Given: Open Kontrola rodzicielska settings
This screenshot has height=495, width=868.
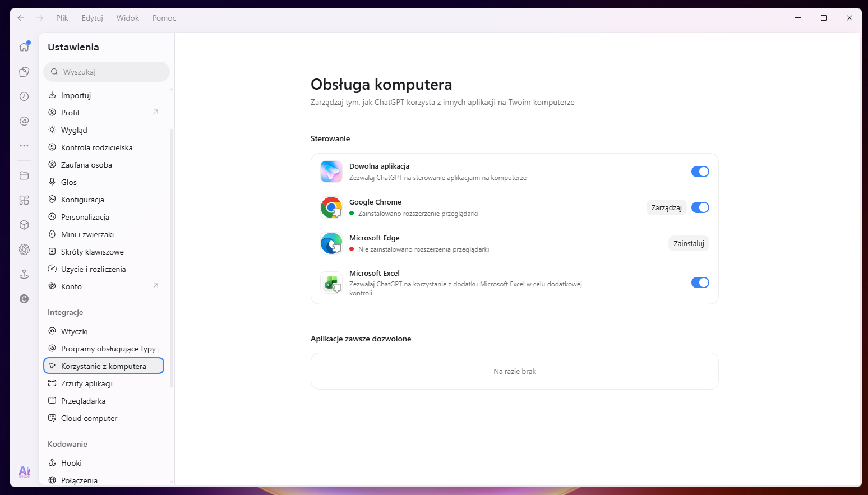Looking at the screenshot, I should tap(104, 147).
